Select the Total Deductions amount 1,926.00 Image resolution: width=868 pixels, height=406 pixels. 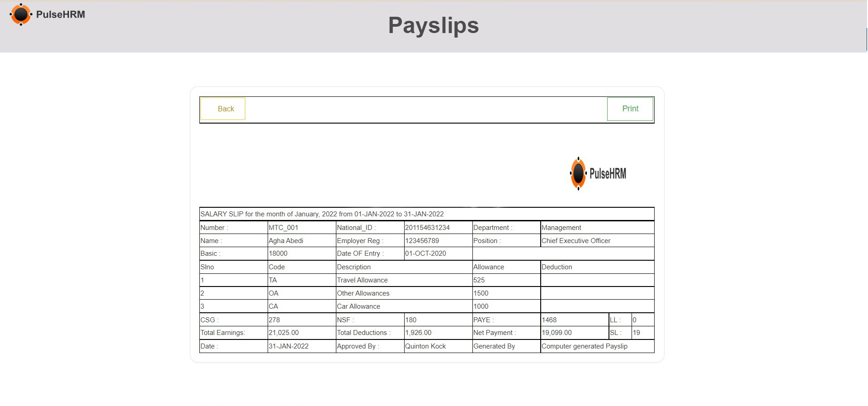(x=418, y=333)
